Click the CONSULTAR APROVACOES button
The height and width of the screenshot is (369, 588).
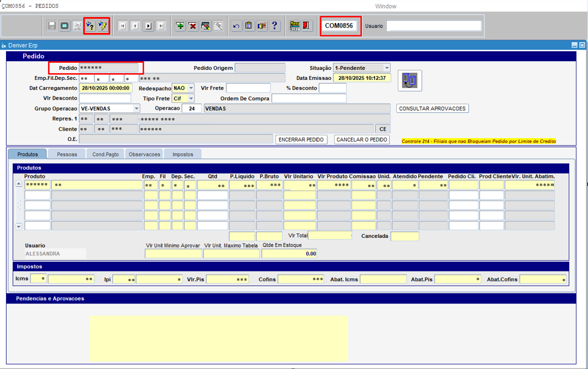[433, 108]
